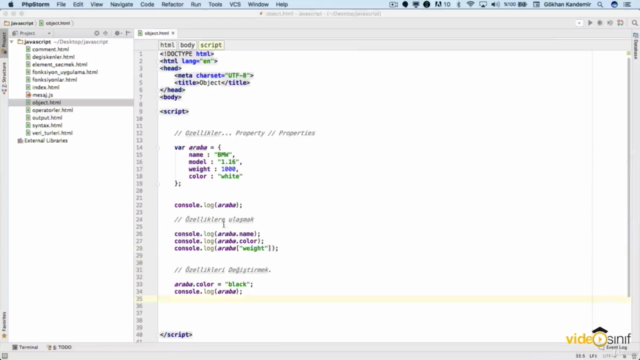Open the macOS Spotlight search icon
The height and width of the screenshot is (360, 640).
tap(600, 4)
